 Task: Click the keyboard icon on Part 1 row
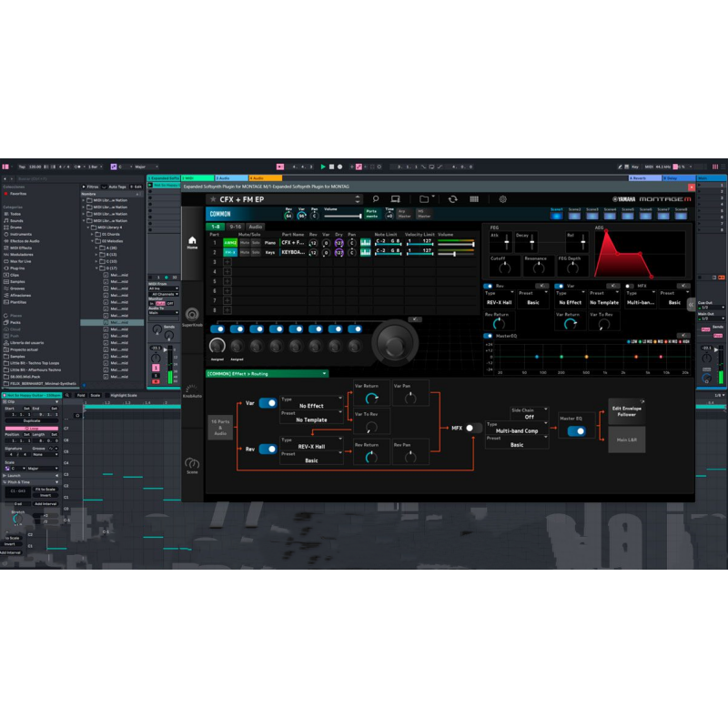(366, 243)
